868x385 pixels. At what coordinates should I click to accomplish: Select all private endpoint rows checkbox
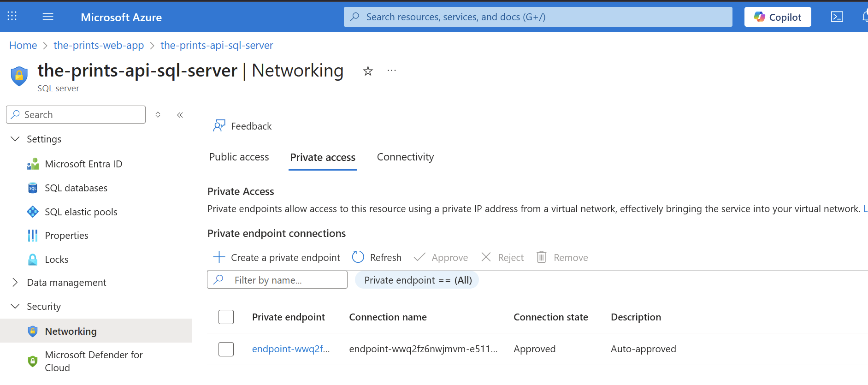(x=226, y=317)
